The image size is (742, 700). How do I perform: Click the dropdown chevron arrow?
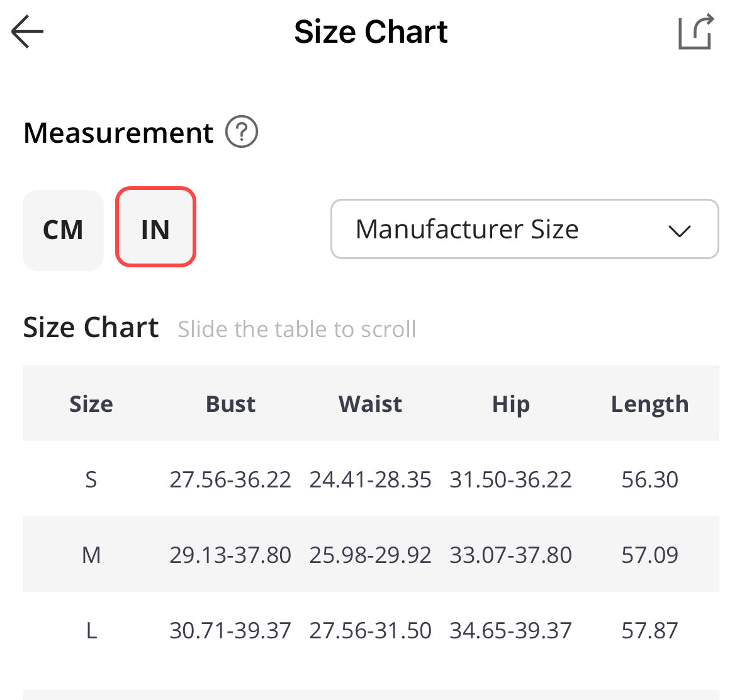point(680,230)
